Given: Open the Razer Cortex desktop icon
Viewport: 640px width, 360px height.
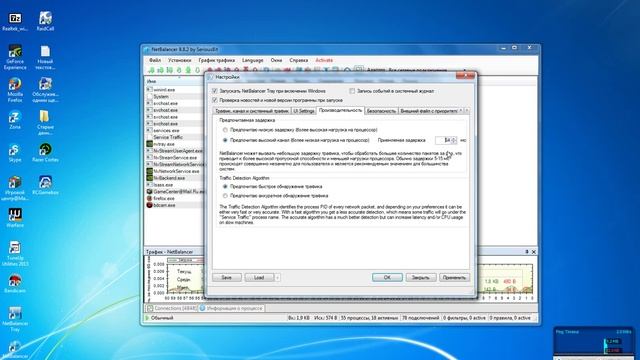Looking at the screenshot, I should tap(45, 153).
